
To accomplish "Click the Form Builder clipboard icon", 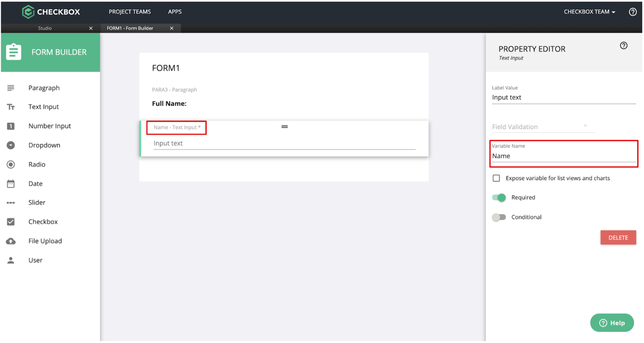I will point(14,52).
